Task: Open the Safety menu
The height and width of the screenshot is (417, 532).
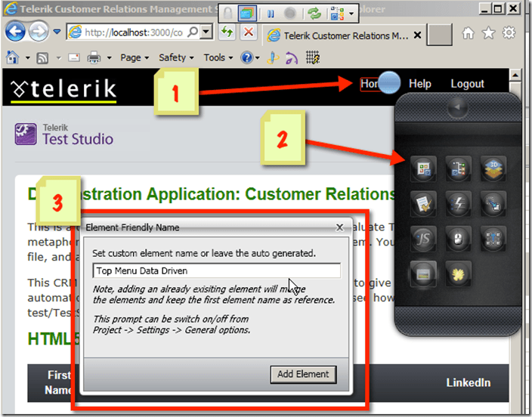Action: pos(176,57)
